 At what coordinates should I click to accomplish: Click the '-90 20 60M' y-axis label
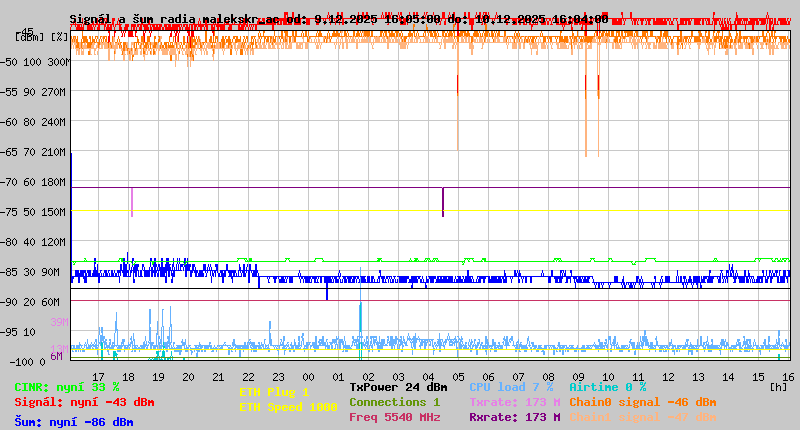[x=32, y=302]
